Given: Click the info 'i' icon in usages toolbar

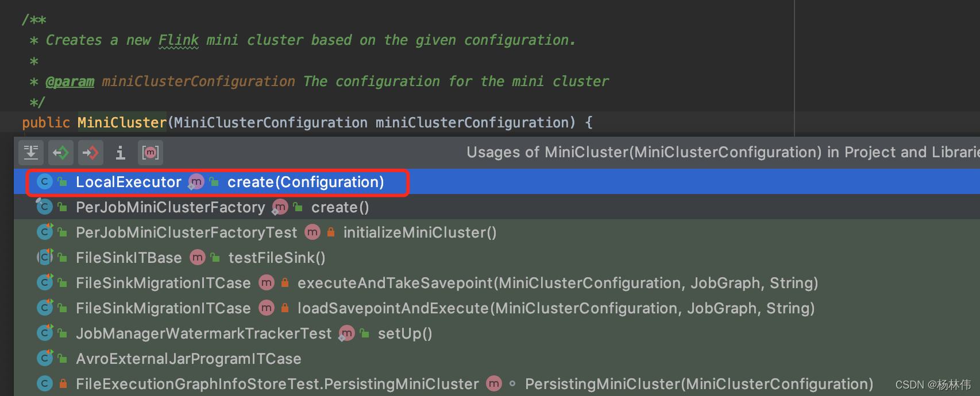Looking at the screenshot, I should click(x=120, y=153).
